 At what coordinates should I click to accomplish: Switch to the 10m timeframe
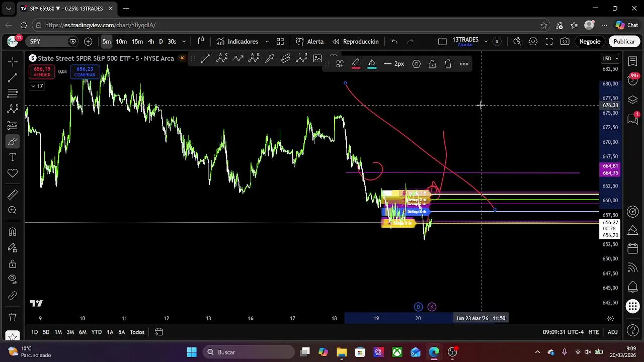pos(121,42)
